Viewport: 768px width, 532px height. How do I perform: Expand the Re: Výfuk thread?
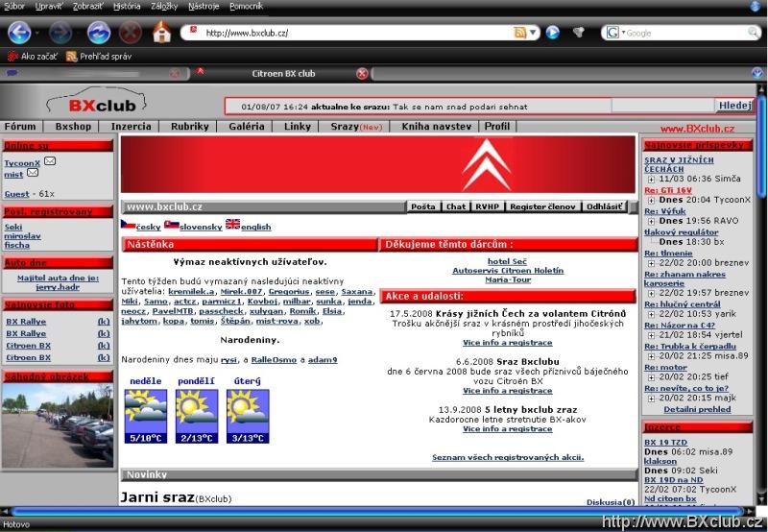click(x=651, y=221)
